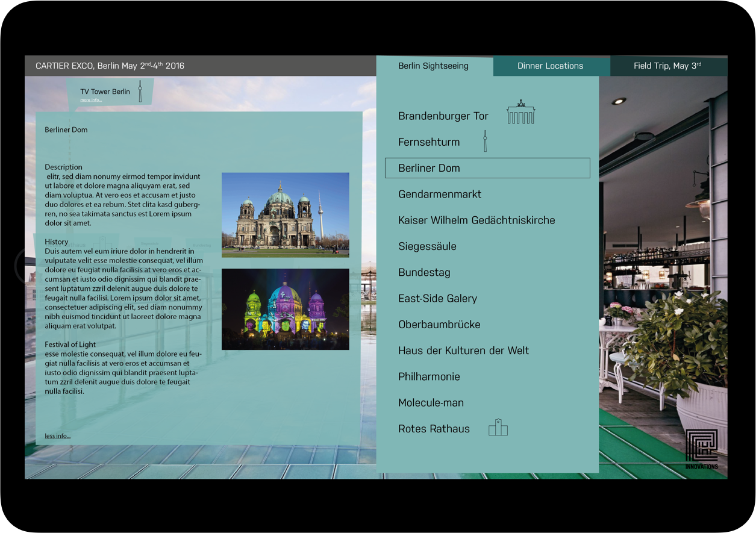The width and height of the screenshot is (756, 533).
Task: Click the Berliner Dom panel title
Action: [66, 129]
